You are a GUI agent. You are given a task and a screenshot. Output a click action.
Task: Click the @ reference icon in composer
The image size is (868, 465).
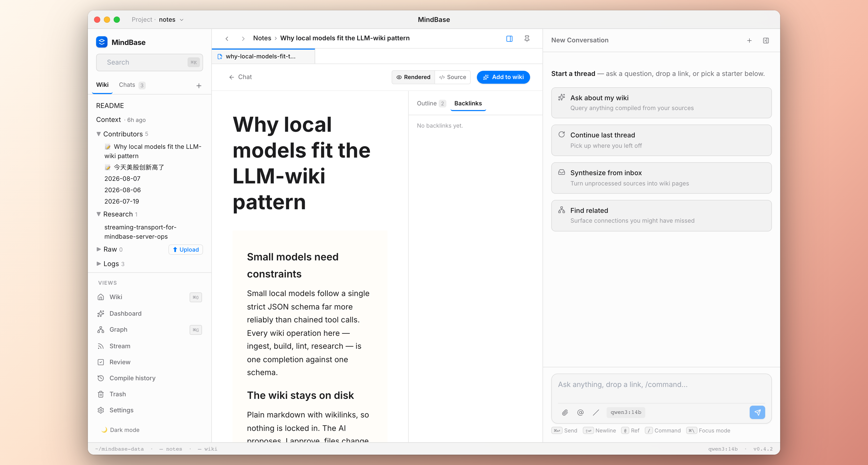580,413
